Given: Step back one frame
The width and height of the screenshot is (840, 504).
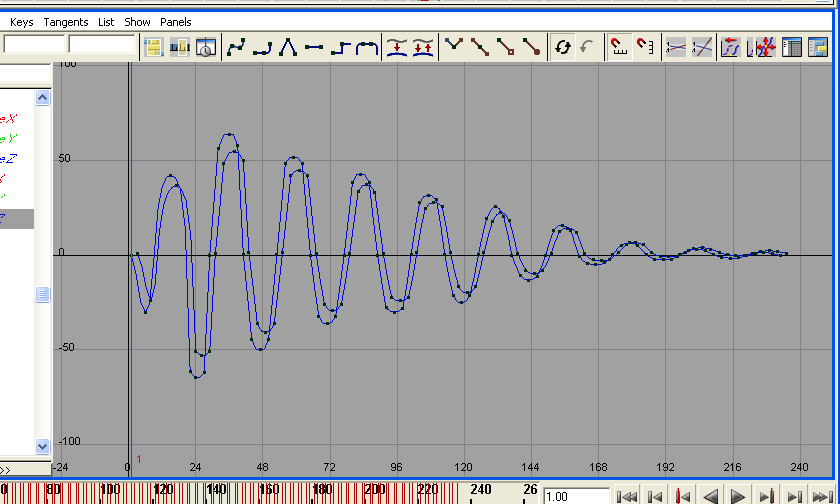Looking at the screenshot, I should coord(655,497).
